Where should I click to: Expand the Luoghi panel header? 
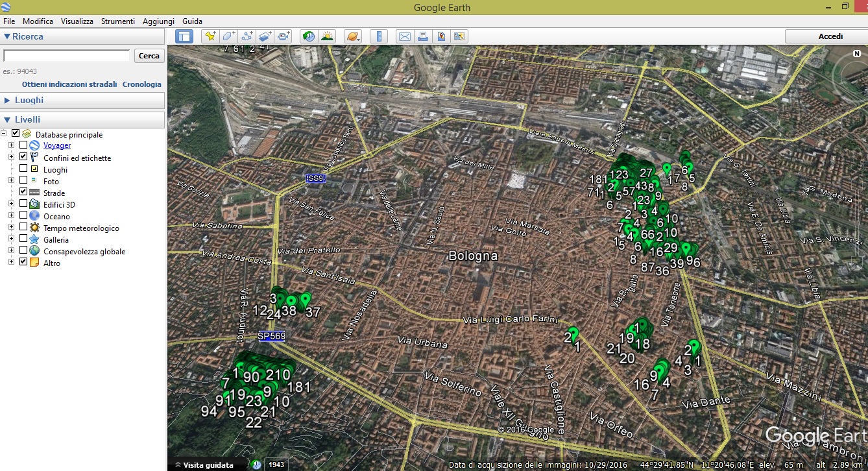(x=83, y=100)
